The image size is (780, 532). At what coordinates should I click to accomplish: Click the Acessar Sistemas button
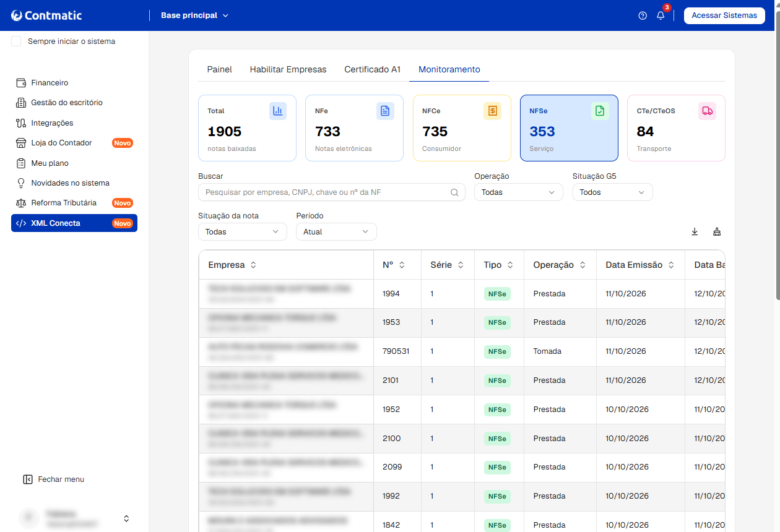[724, 15]
